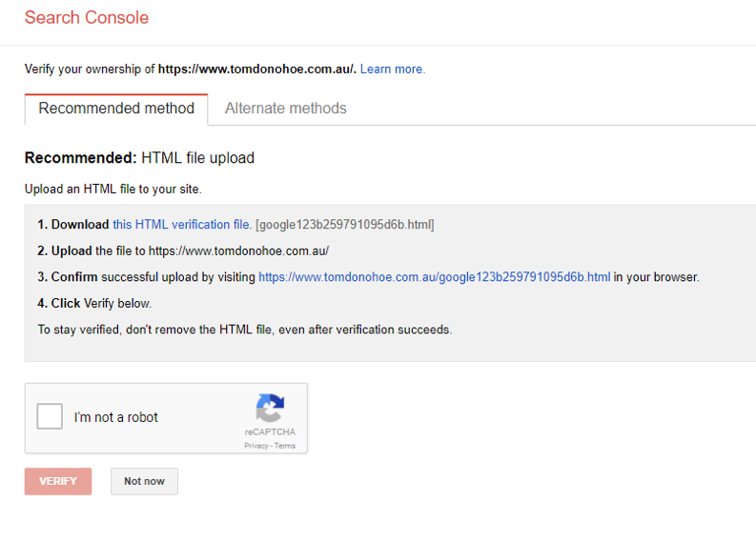
Task: Open the Alternate methods tab
Action: 285,109
